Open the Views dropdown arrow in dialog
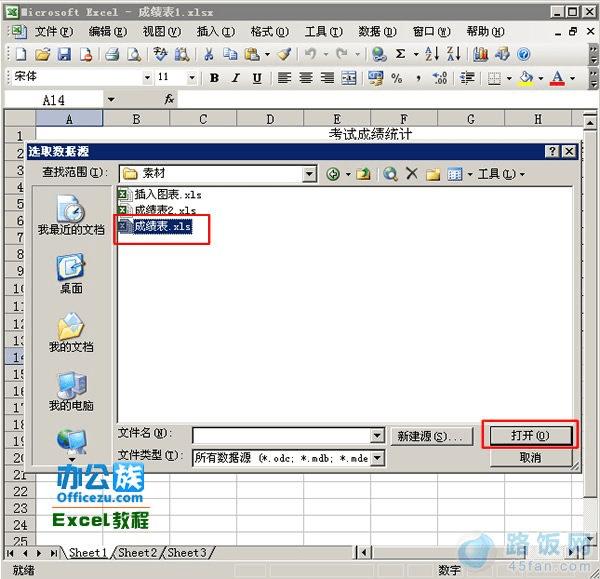Image resolution: width=600 pixels, height=579 pixels. pos(470,174)
